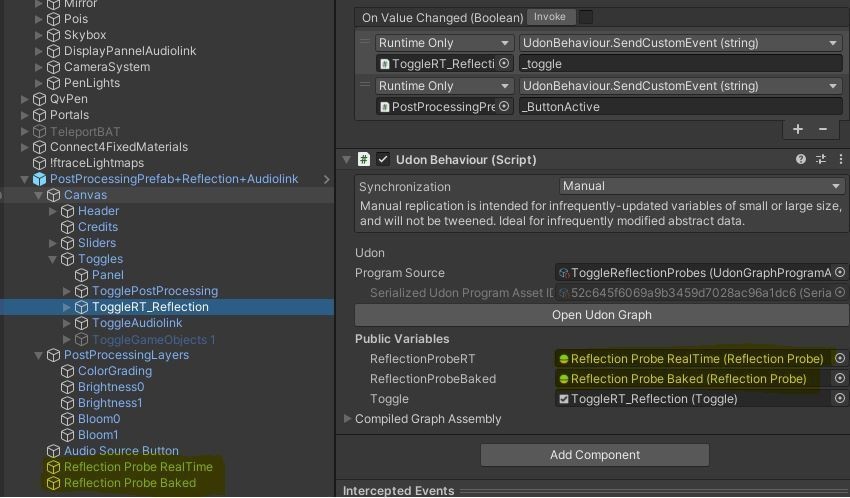Select Reflection Probe Baked in hierarchy
850x498 pixels.
click(130, 483)
